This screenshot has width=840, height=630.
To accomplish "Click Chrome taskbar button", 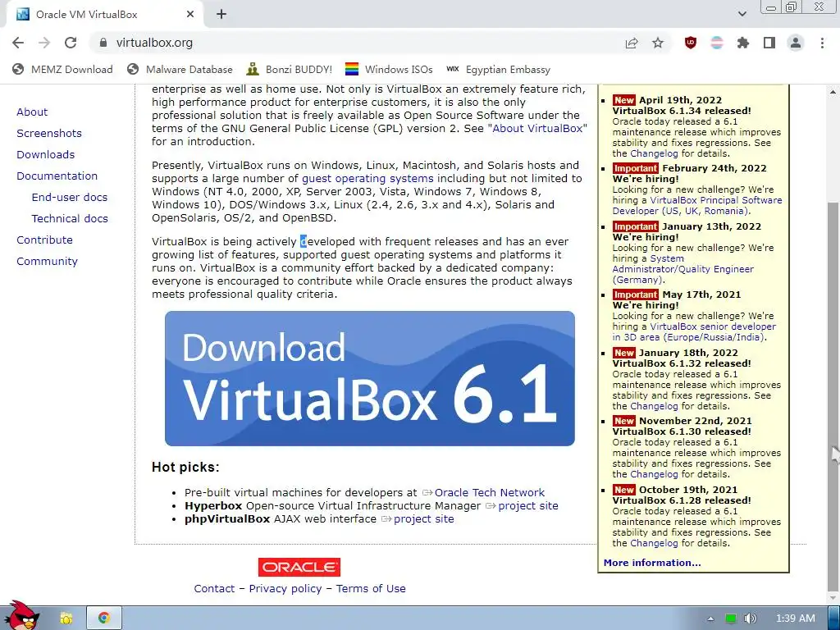I will click(x=104, y=619).
